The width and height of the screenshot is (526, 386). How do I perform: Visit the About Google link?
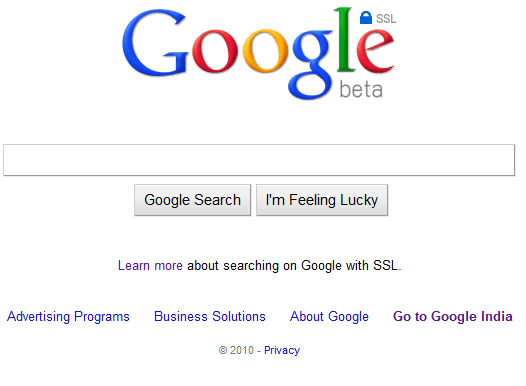(329, 317)
